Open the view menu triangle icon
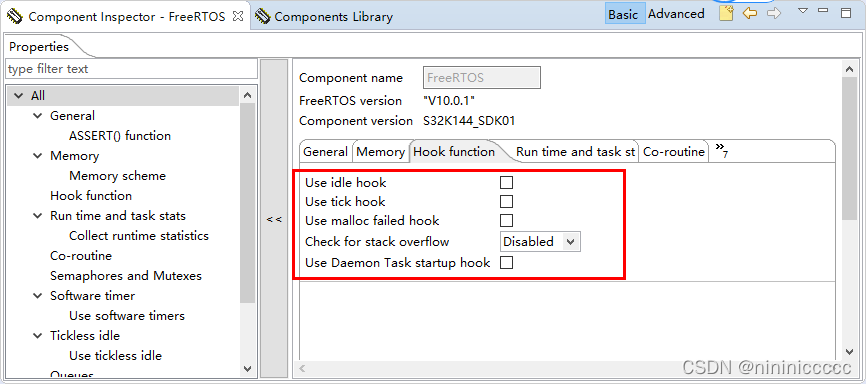 tap(803, 10)
